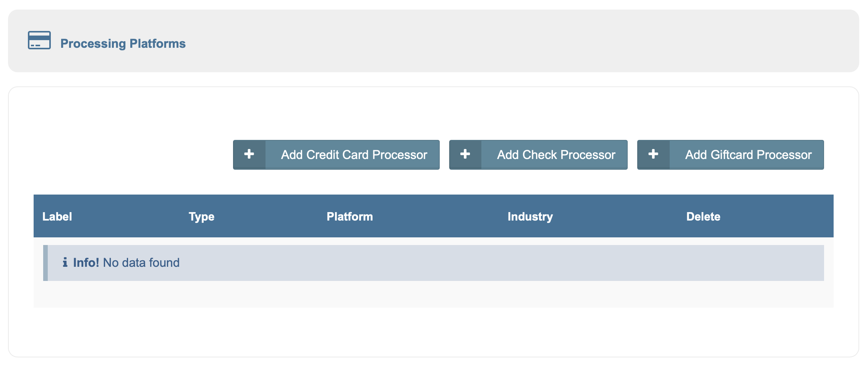Click the No data found message

pos(141,263)
